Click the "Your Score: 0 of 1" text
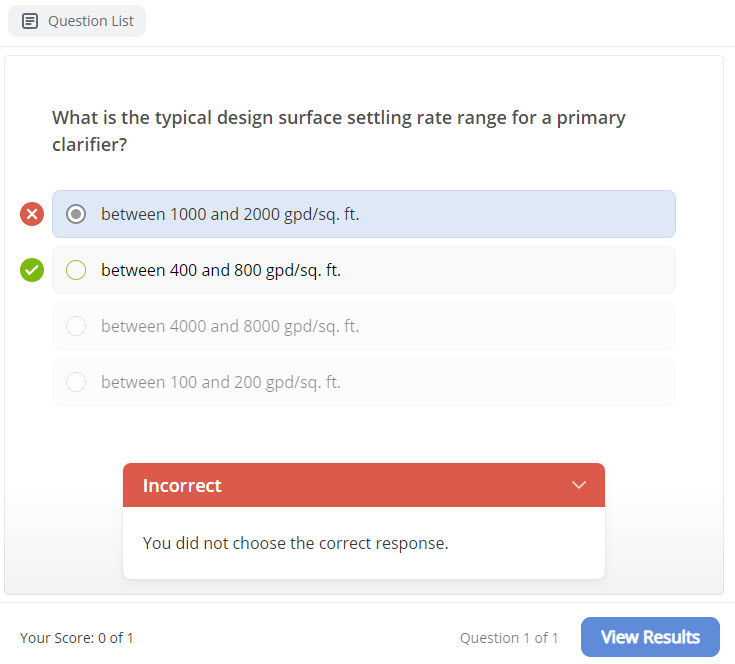Screen dimensions: 735x664 (x=77, y=638)
